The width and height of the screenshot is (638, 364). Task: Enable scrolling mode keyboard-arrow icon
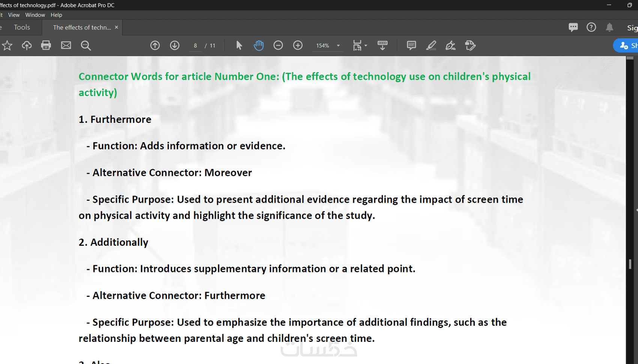(382, 45)
